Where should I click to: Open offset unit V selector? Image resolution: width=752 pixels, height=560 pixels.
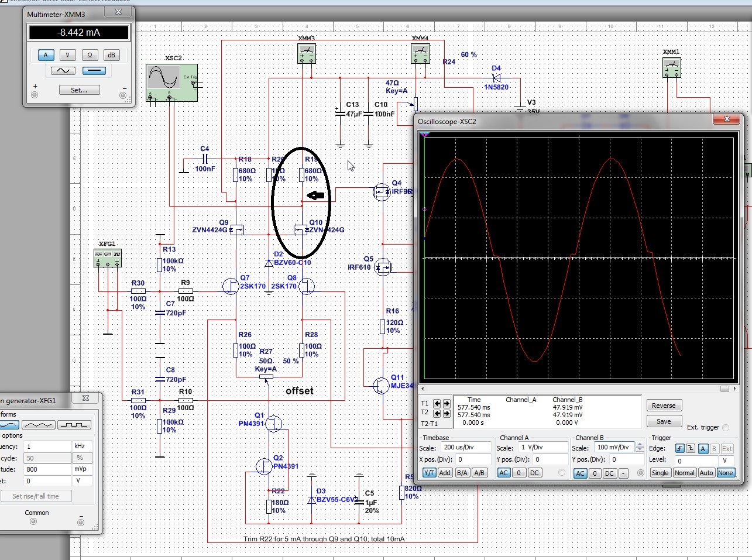pyautogui.click(x=82, y=481)
